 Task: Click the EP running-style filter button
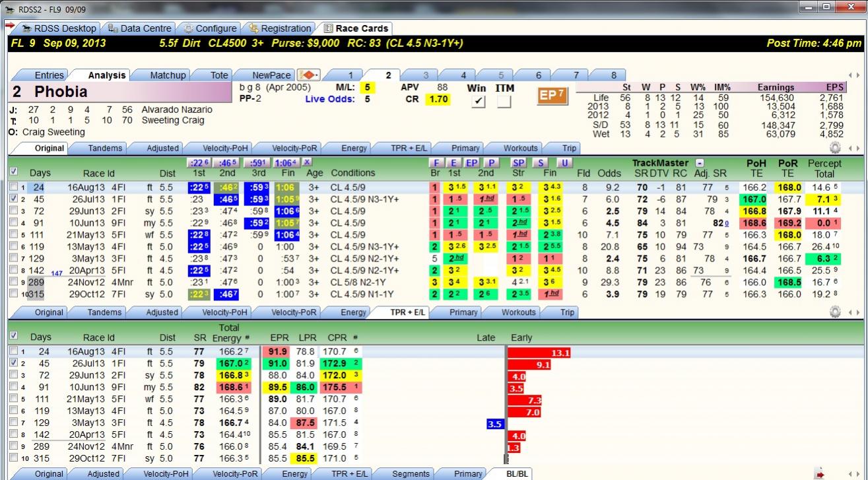[471, 162]
